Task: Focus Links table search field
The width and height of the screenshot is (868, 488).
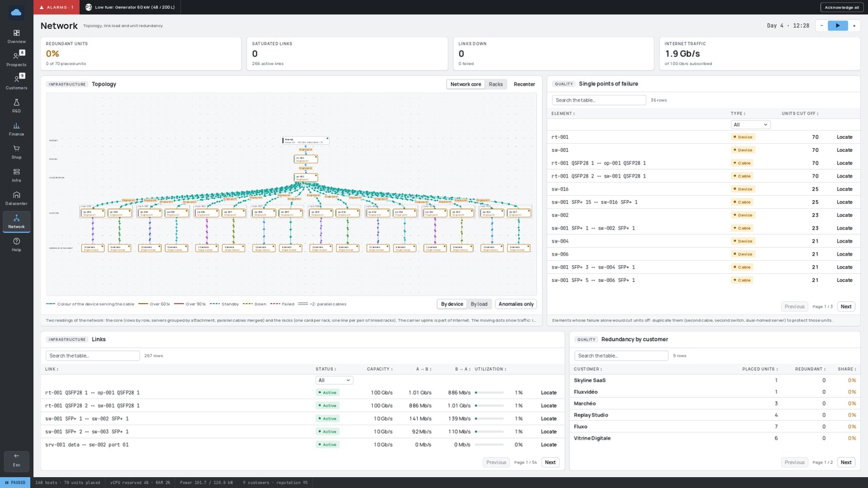Action: [93, 356]
